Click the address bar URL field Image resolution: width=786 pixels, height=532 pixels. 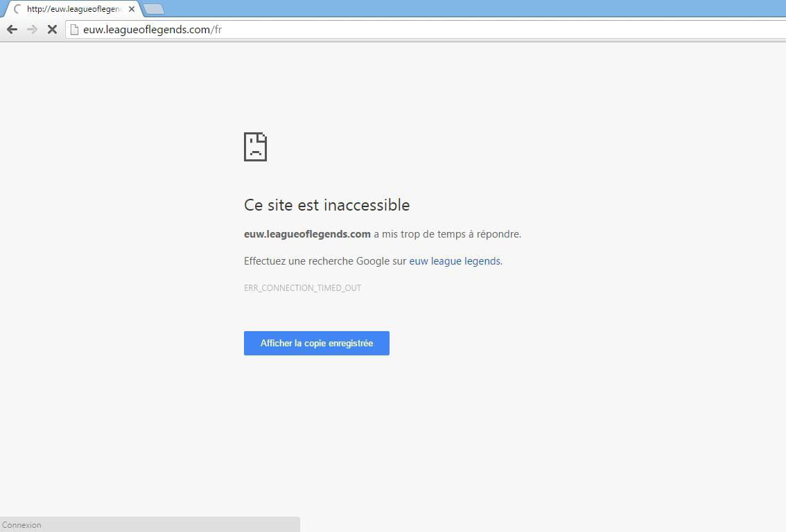(x=426, y=30)
